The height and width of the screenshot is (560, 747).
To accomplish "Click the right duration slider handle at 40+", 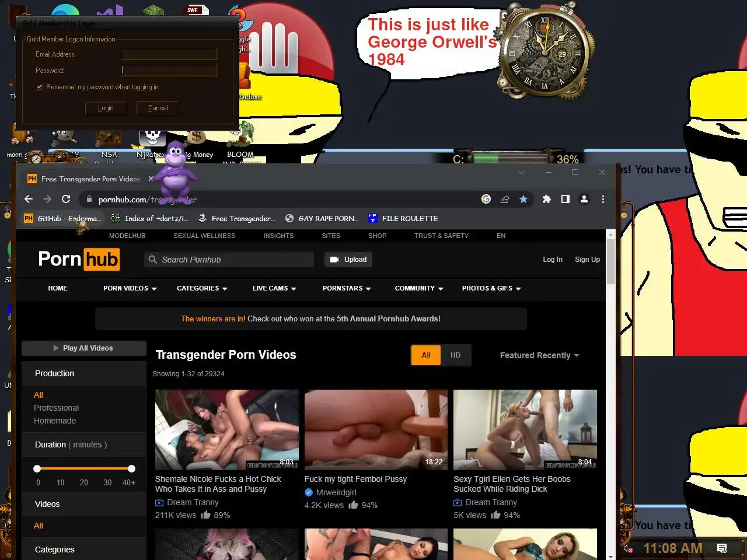I will pos(131,468).
